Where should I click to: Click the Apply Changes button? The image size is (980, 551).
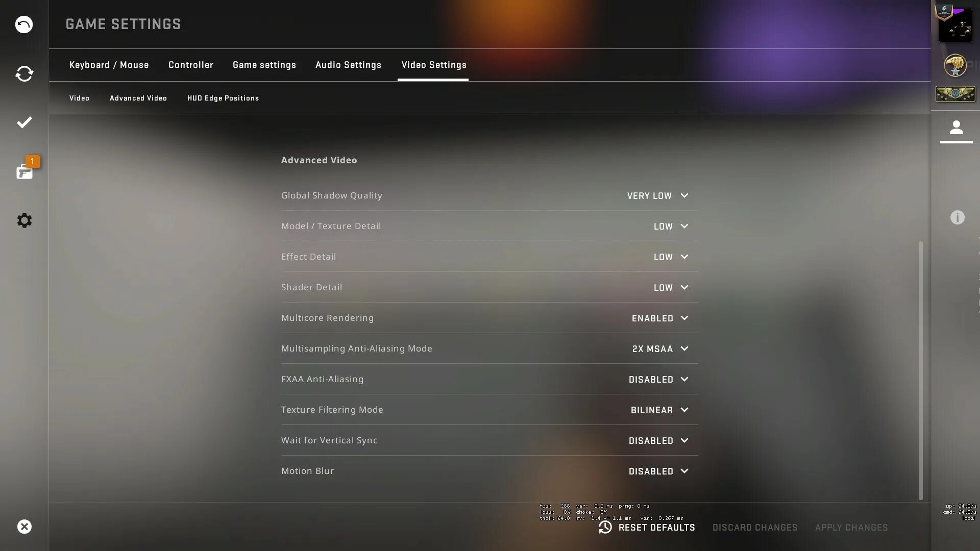click(x=851, y=528)
